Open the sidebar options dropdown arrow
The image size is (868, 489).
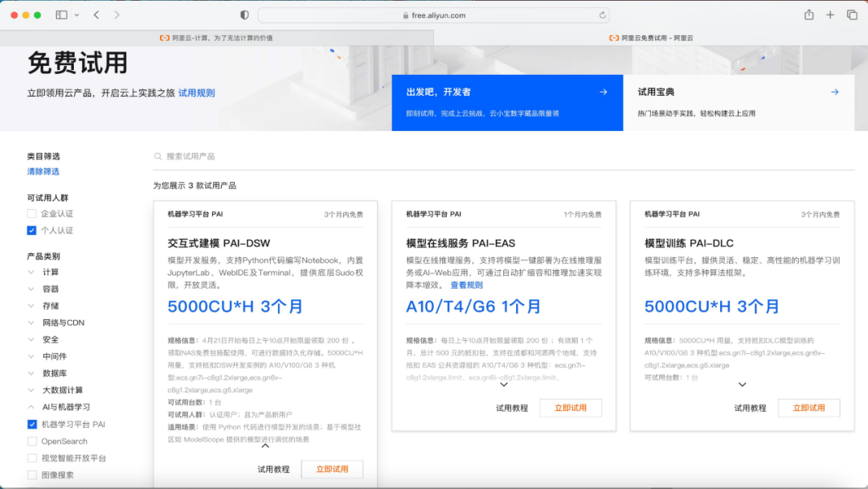click(77, 15)
